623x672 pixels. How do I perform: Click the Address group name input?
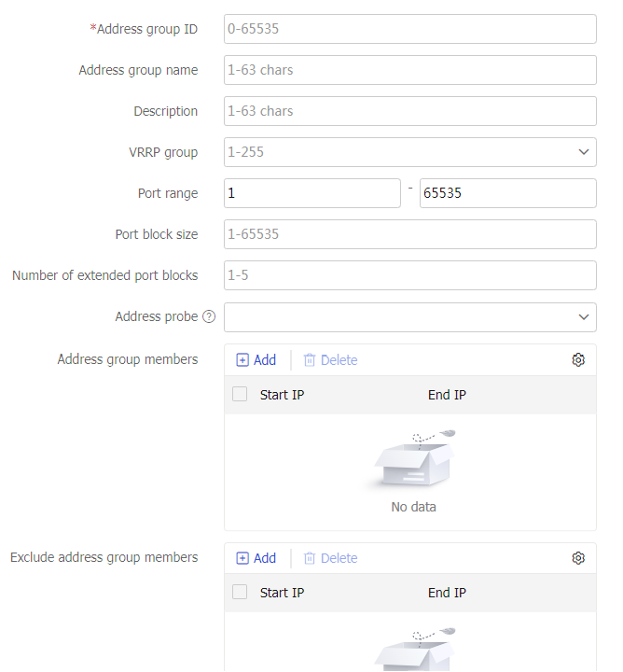tap(409, 70)
